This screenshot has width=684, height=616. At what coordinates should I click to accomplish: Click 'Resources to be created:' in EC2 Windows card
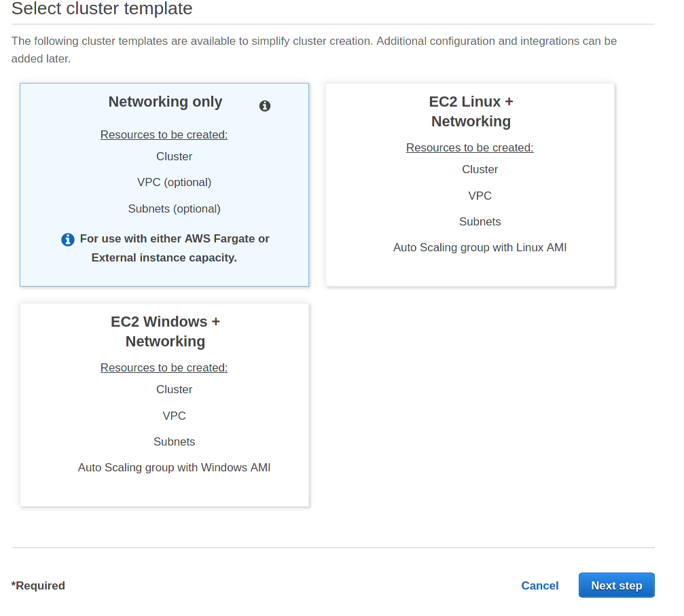[164, 368]
